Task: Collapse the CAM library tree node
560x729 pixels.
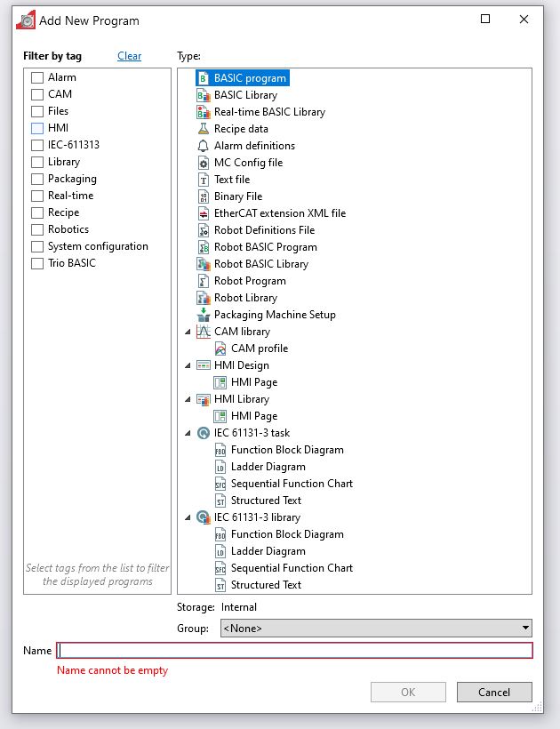Action: click(188, 332)
